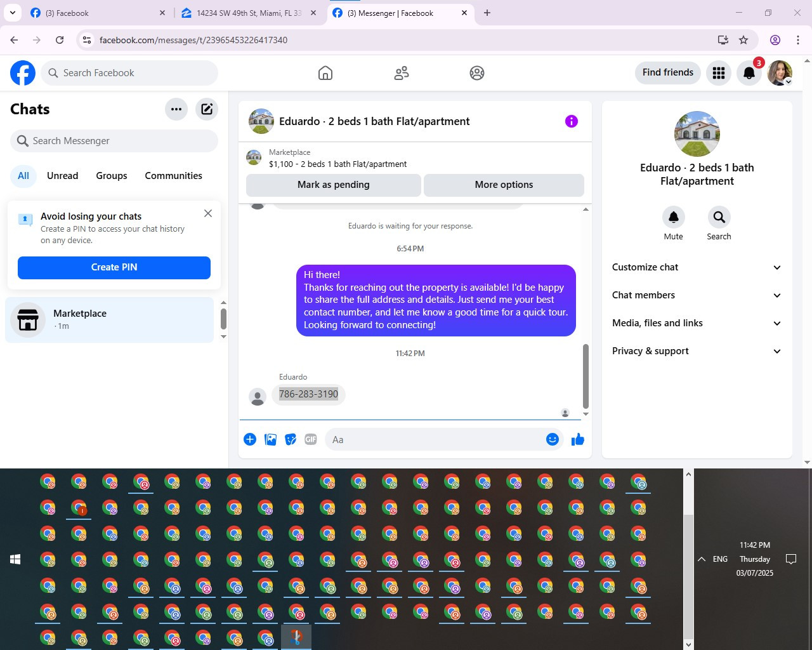Open the listing house photo in side panel
This screenshot has height=650, width=812.
tap(697, 134)
